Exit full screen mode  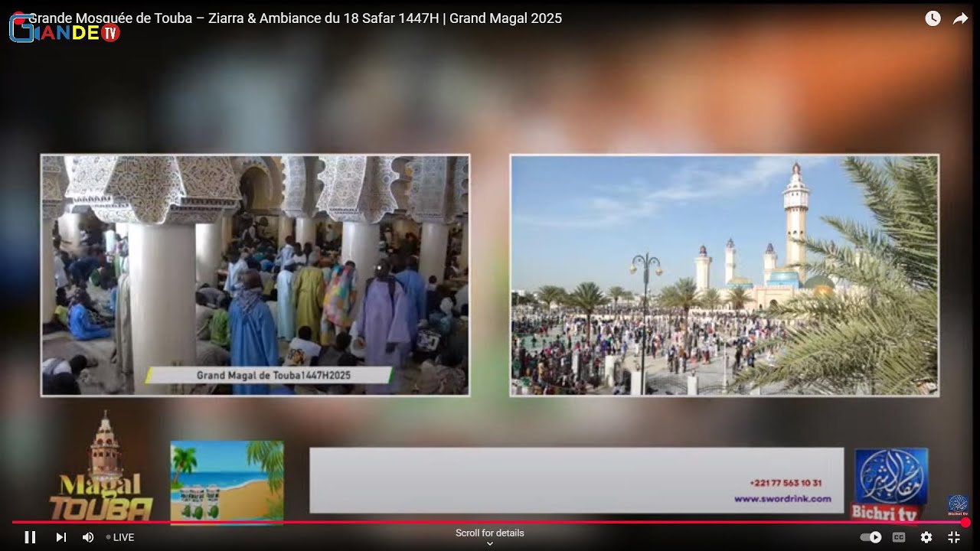[954, 537]
